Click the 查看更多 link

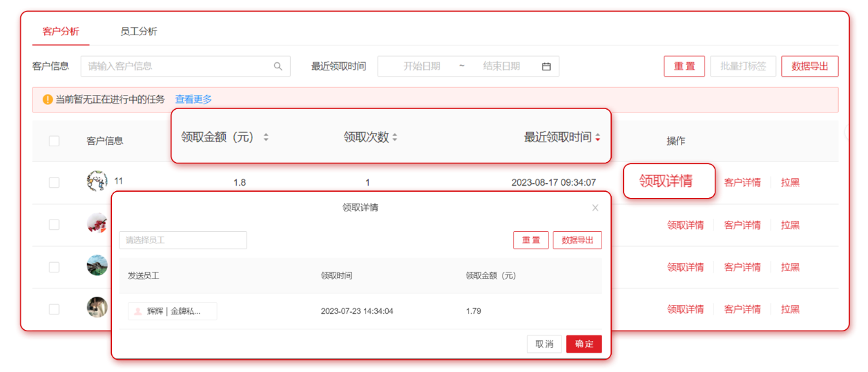pyautogui.click(x=193, y=100)
